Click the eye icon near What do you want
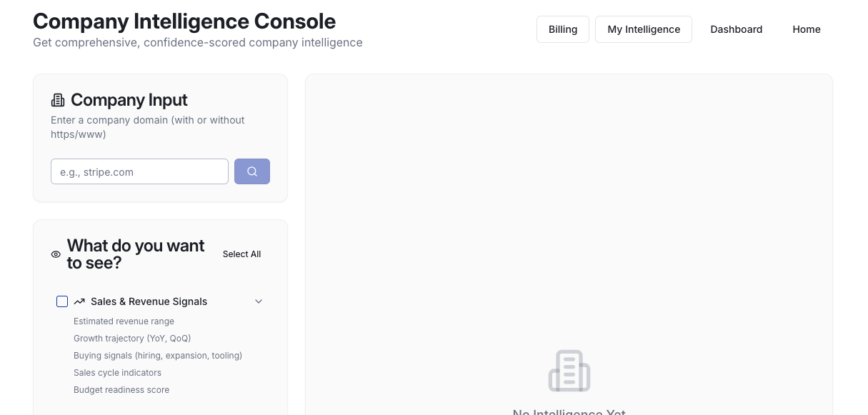Viewport: 868px width, 415px height. click(56, 254)
